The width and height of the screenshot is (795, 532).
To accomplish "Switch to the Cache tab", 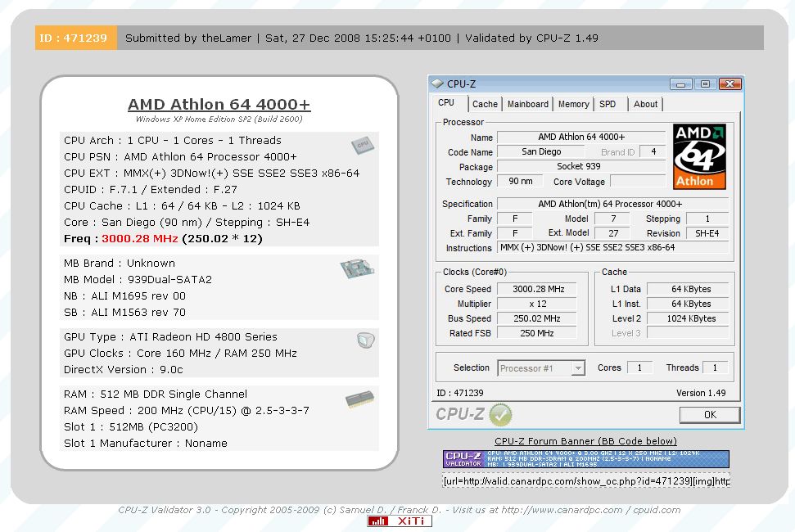I will (485, 104).
